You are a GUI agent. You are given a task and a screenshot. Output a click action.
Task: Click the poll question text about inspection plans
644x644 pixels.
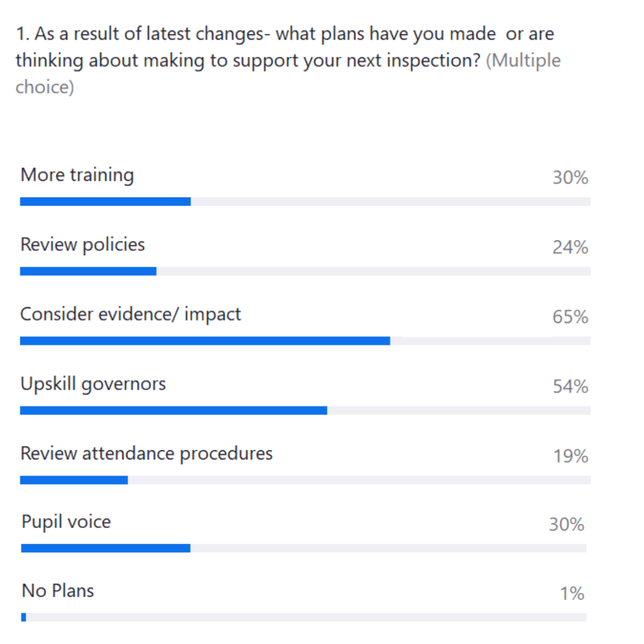[284, 47]
